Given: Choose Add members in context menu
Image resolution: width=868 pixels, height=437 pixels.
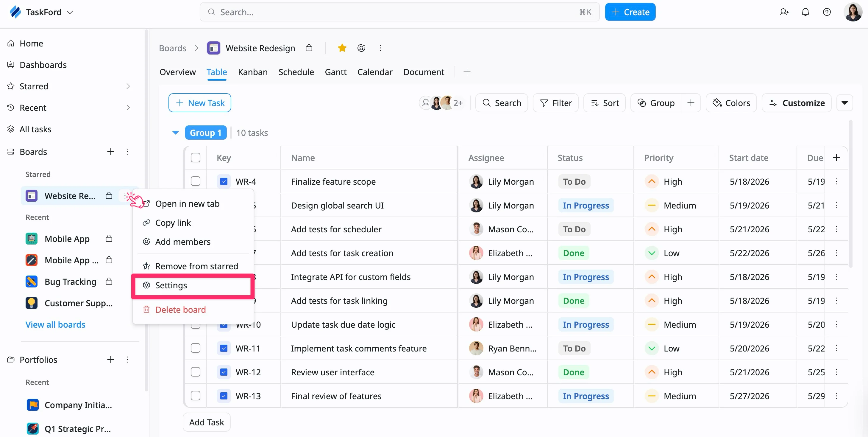Looking at the screenshot, I should coord(193,241).
